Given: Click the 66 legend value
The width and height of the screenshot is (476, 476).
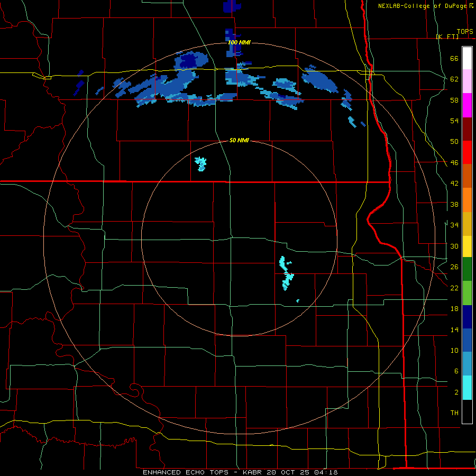Looking at the screenshot, I should [x=454, y=58].
